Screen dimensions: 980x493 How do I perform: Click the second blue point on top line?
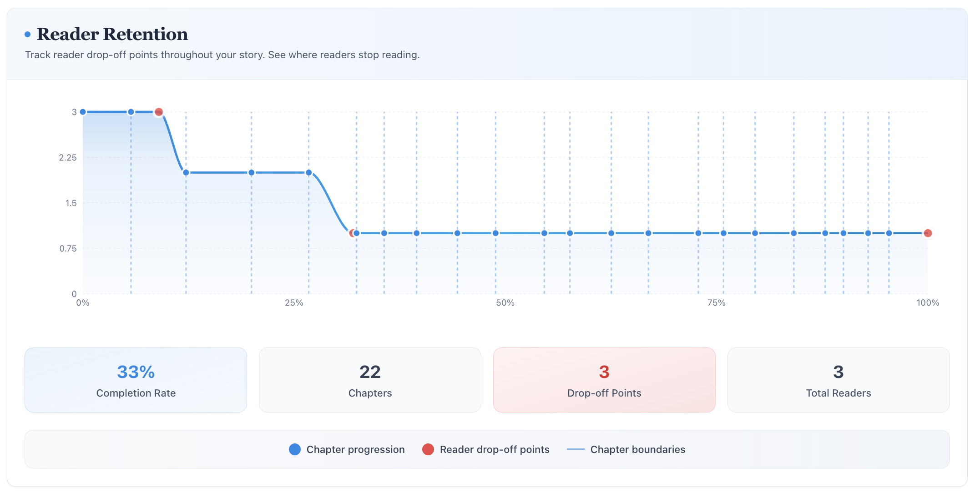pyautogui.click(x=131, y=112)
